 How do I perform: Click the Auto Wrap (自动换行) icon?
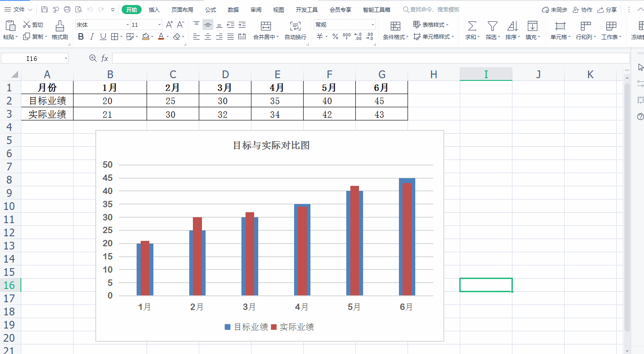click(295, 26)
